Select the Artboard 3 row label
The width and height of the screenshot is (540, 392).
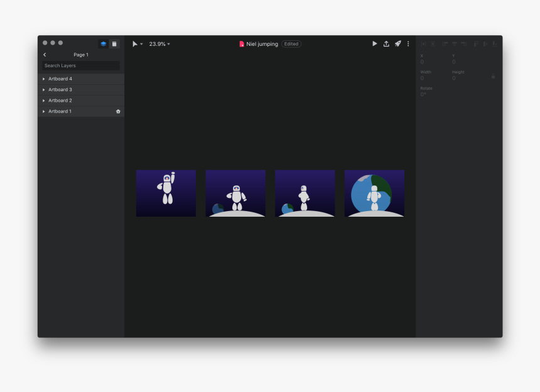click(x=60, y=90)
